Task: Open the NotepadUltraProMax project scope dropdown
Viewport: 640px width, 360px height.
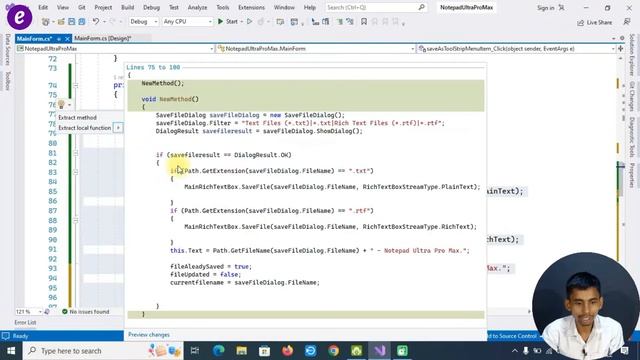Action: pyautogui.click(x=116, y=49)
